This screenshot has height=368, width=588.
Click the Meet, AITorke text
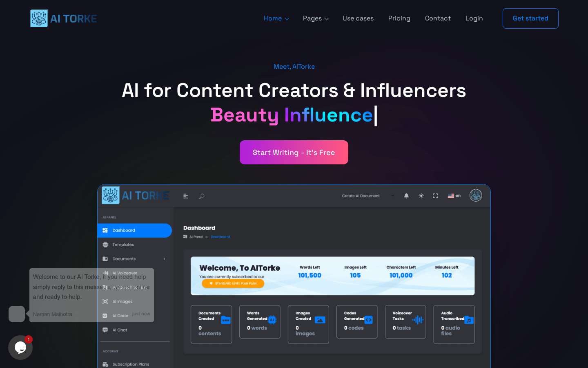(x=294, y=67)
